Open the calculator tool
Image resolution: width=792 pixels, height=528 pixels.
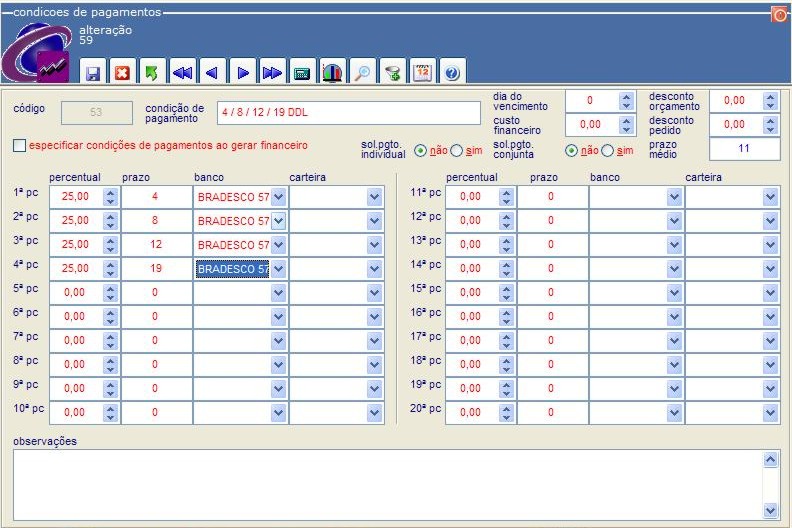[x=302, y=72]
